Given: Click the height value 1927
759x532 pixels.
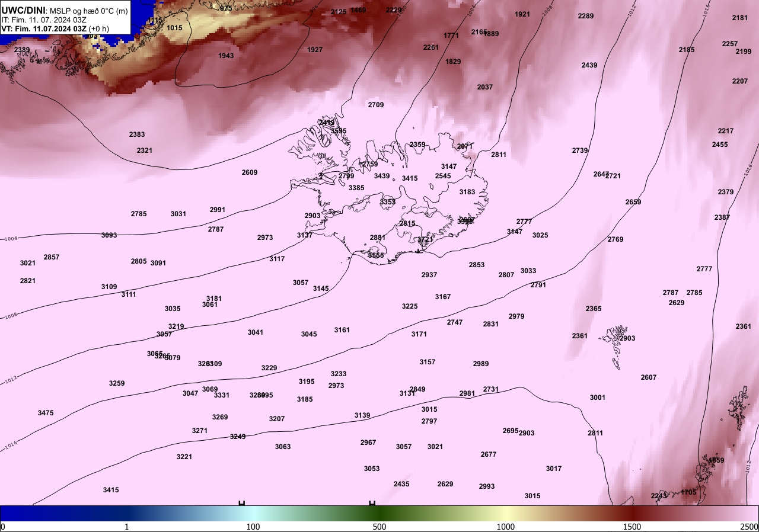Looking at the screenshot, I should tap(315, 50).
